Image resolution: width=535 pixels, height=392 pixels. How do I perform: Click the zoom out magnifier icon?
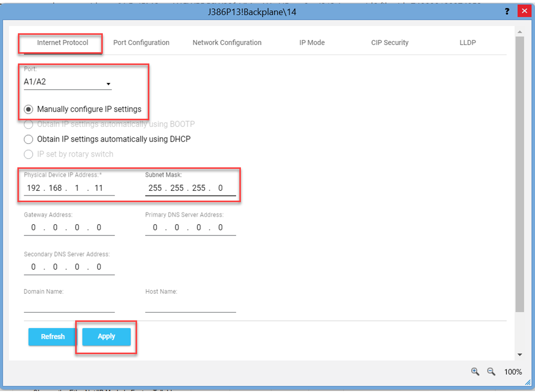pyautogui.click(x=491, y=372)
